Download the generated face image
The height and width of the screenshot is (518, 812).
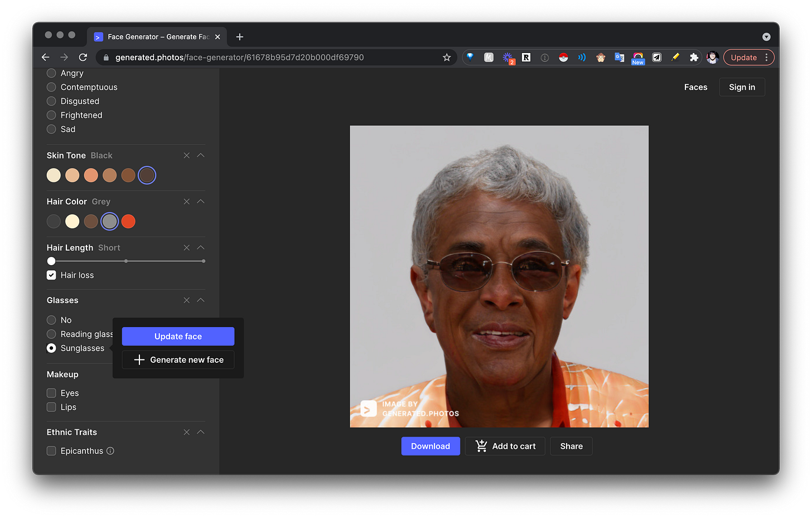430,446
